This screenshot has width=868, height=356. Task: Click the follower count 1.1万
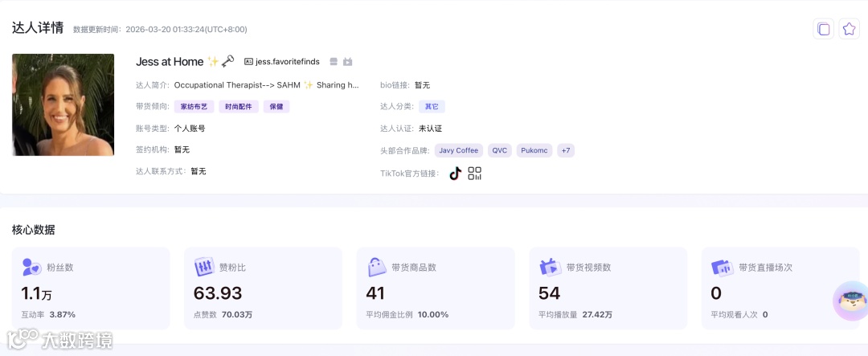click(36, 293)
